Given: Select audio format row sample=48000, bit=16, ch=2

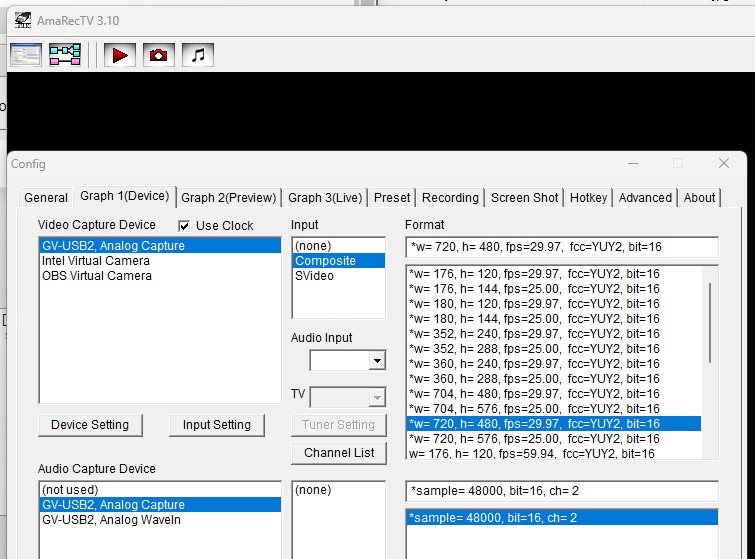Looking at the screenshot, I should tap(562, 518).
